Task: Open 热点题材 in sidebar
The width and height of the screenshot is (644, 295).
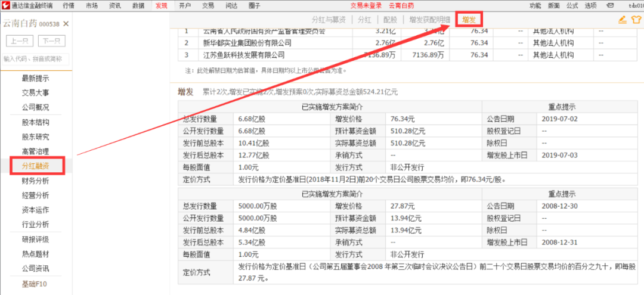Action: point(35,254)
